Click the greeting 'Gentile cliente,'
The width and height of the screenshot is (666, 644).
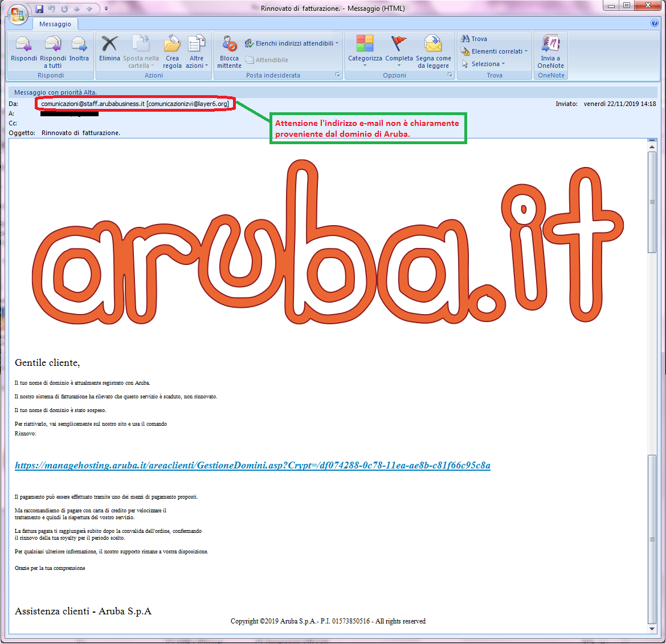coord(47,363)
